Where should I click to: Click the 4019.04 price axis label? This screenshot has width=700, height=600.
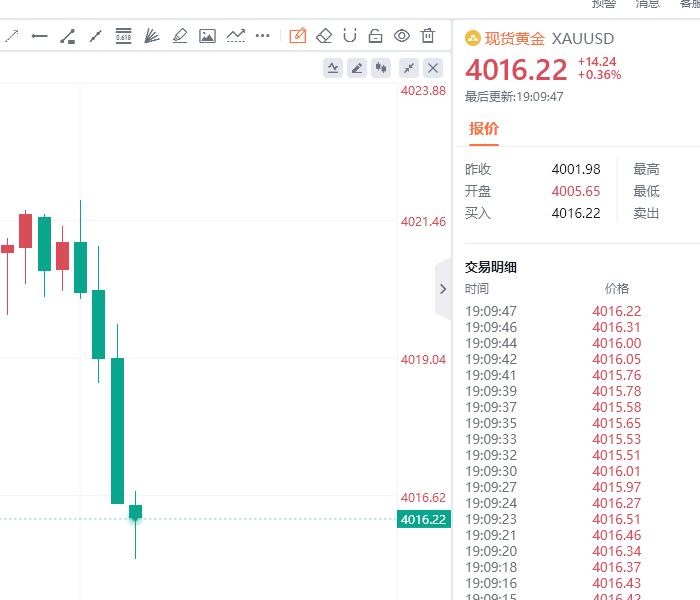(423, 359)
